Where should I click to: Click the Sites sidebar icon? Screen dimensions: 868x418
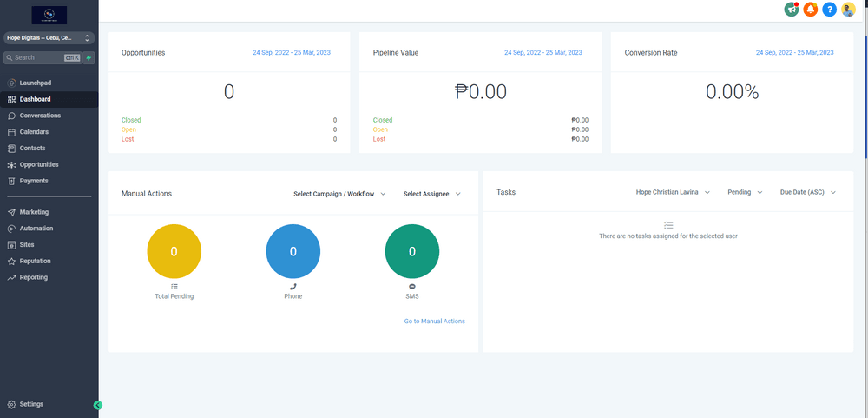tap(11, 244)
